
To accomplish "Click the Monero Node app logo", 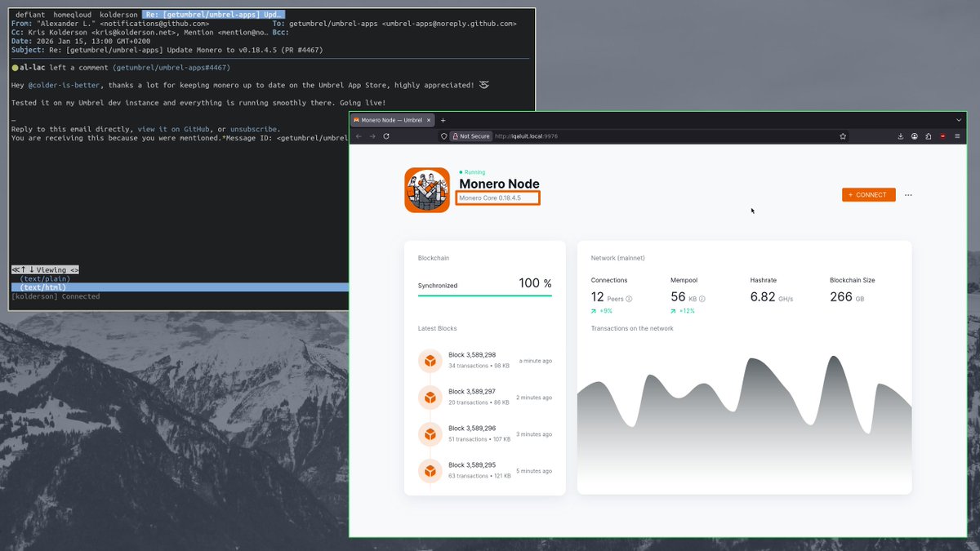I will click(427, 190).
